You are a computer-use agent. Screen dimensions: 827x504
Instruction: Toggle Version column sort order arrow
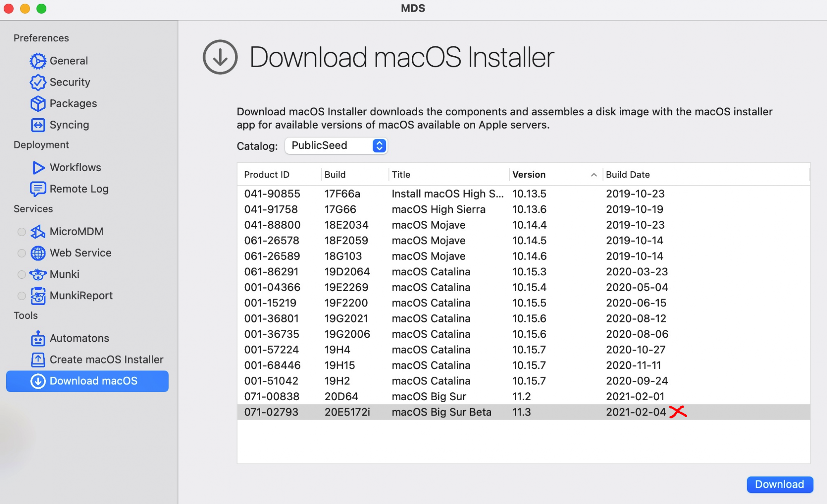(x=593, y=175)
